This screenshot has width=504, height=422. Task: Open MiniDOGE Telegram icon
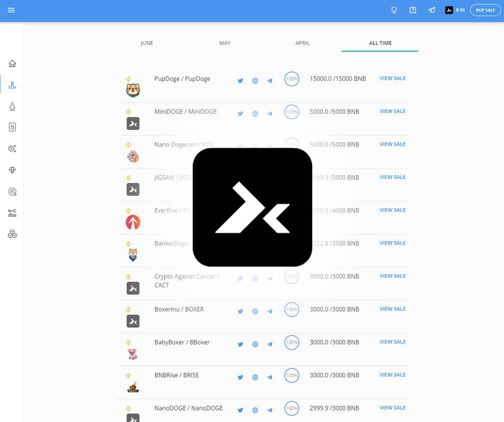(x=270, y=114)
